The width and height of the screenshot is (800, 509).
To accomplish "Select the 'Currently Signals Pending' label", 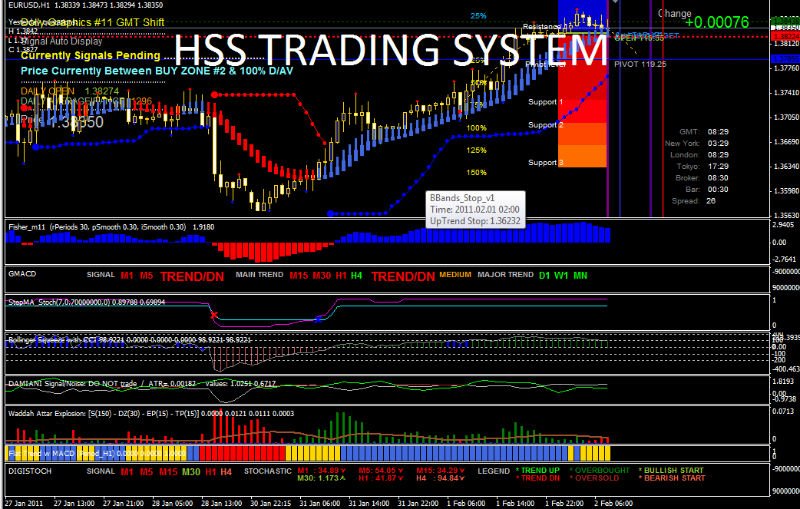I will pyautogui.click(x=90, y=56).
